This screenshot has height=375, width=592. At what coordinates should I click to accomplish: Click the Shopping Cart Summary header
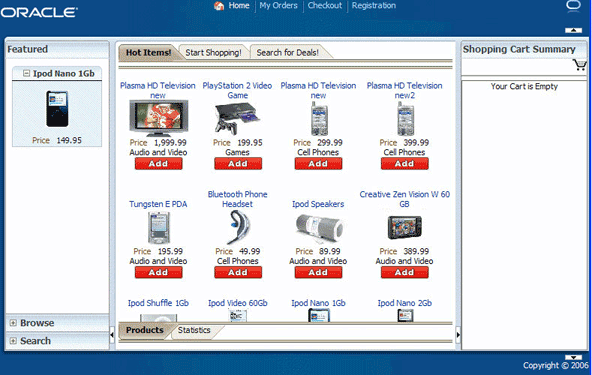(524, 49)
